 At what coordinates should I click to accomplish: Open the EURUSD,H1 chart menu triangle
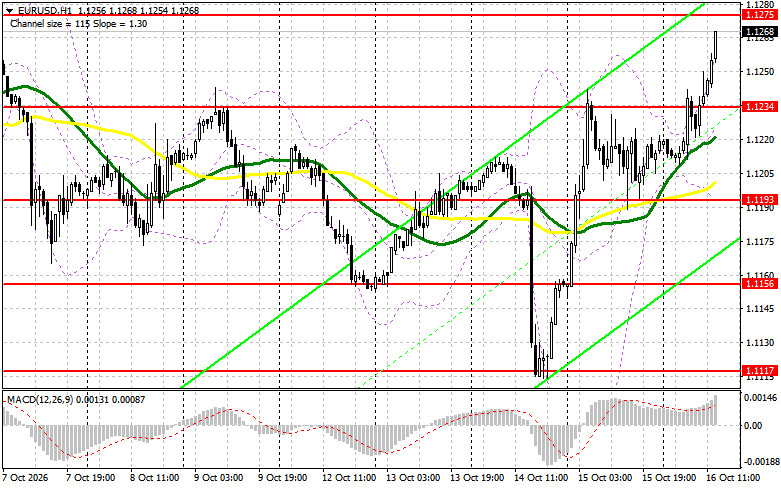coord(9,10)
